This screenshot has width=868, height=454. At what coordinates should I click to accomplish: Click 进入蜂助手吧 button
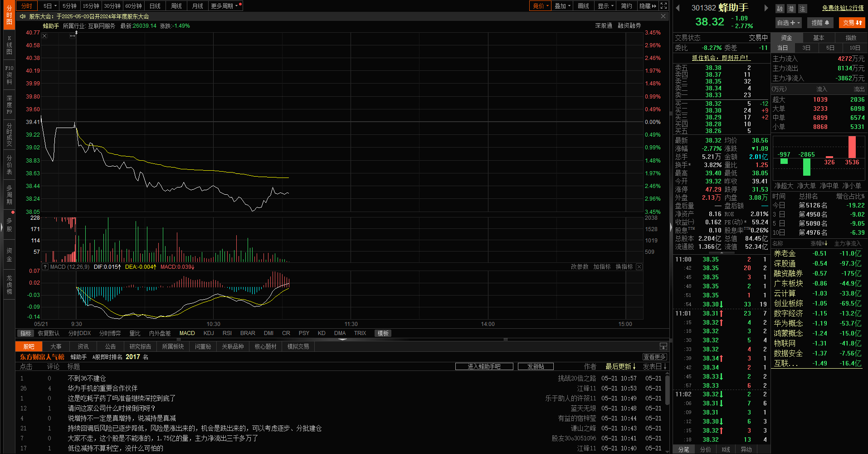(484, 366)
